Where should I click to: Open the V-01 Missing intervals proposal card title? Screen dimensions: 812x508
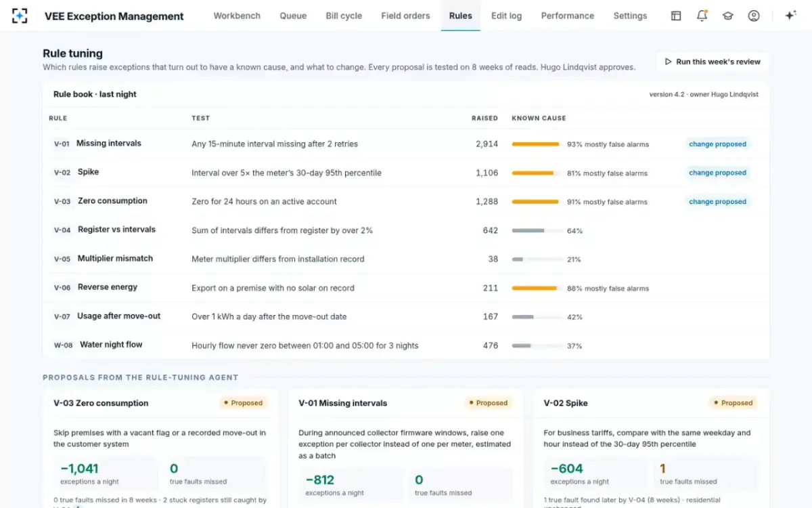[x=343, y=403]
